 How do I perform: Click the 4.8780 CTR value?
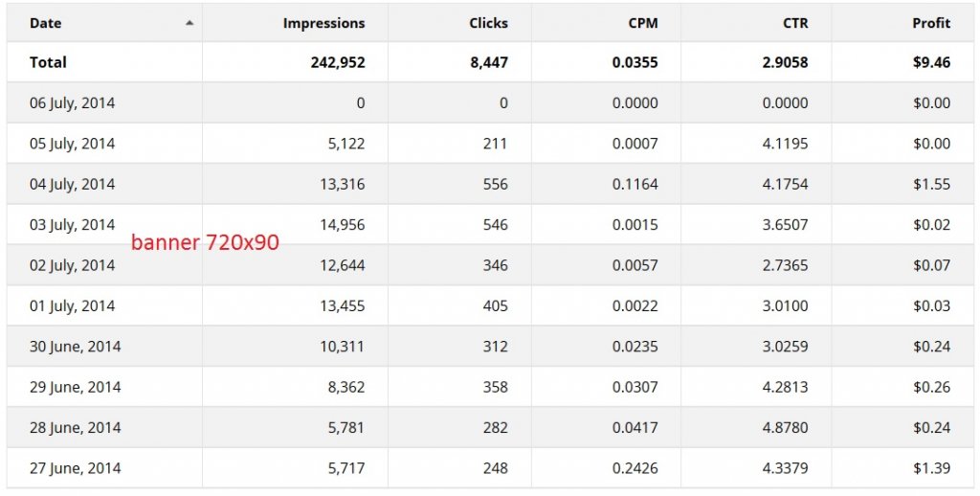pos(785,428)
